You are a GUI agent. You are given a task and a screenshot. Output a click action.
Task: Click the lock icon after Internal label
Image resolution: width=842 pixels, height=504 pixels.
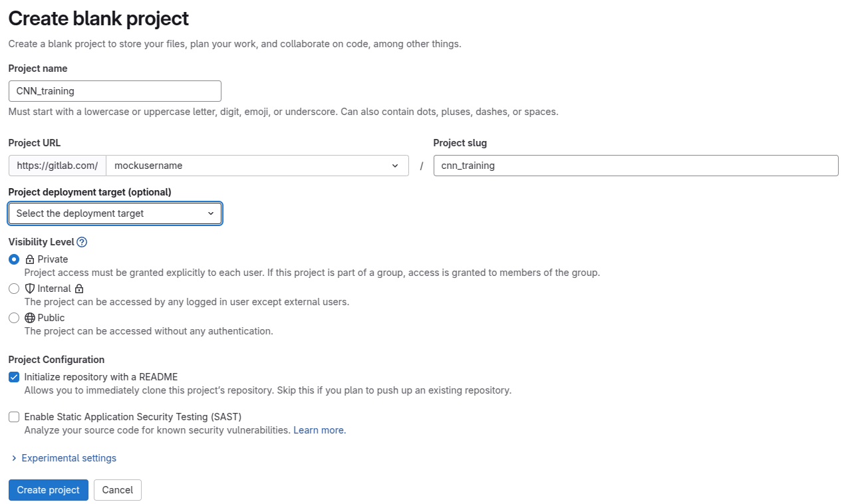tap(79, 289)
